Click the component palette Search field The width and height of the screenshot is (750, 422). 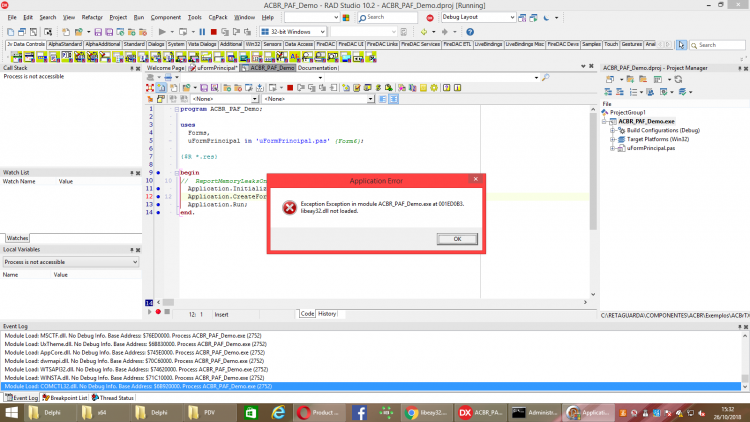click(717, 45)
